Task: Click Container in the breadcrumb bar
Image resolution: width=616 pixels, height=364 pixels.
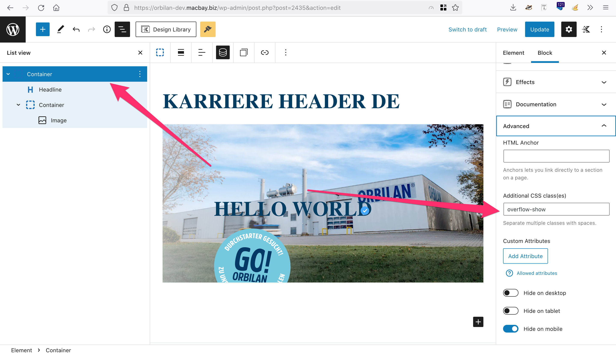Action: pyautogui.click(x=58, y=350)
